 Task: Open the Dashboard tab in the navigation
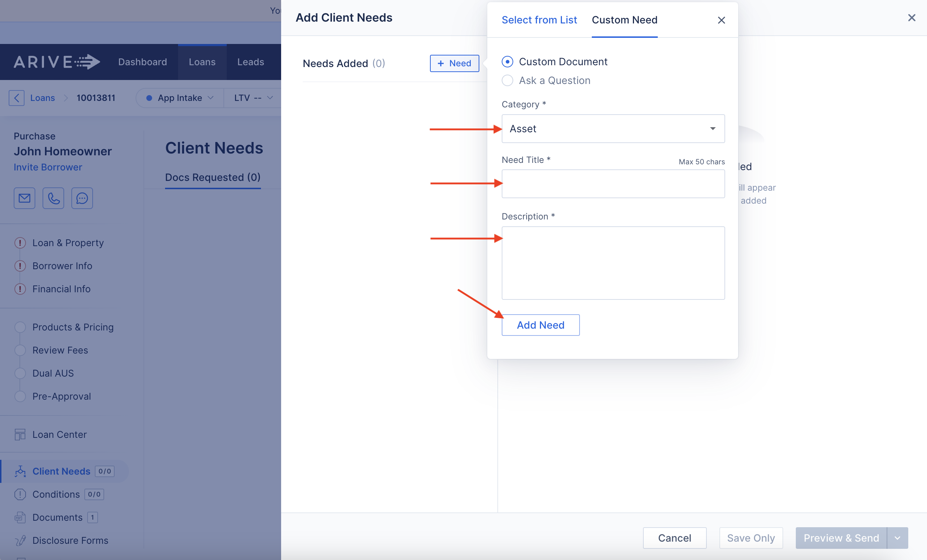tap(142, 62)
